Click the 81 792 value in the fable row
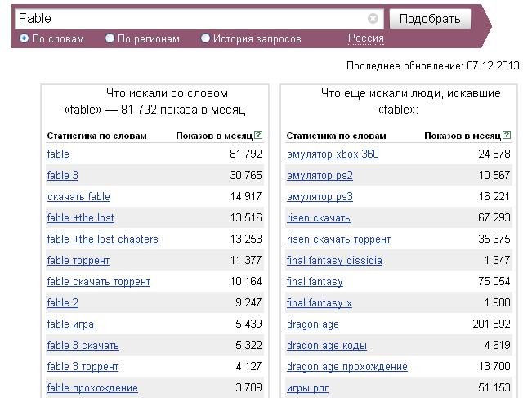The height and width of the screenshot is (398, 532). coord(246,154)
